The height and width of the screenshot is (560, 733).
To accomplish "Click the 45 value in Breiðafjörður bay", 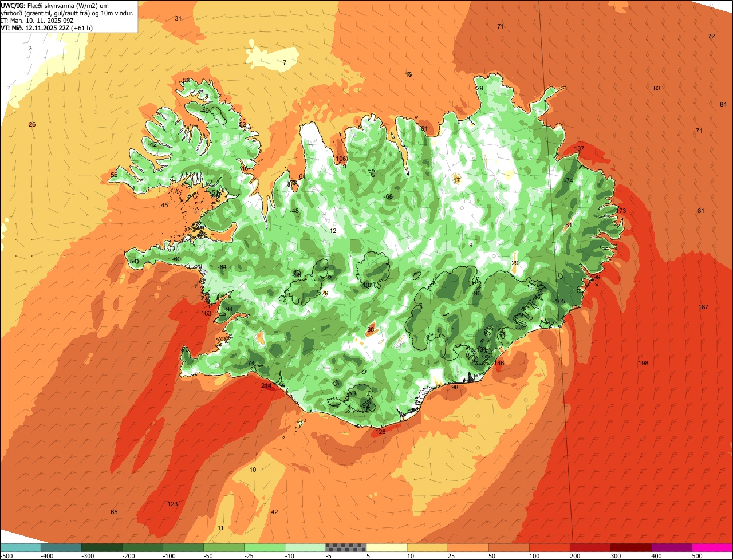I will pos(164,205).
